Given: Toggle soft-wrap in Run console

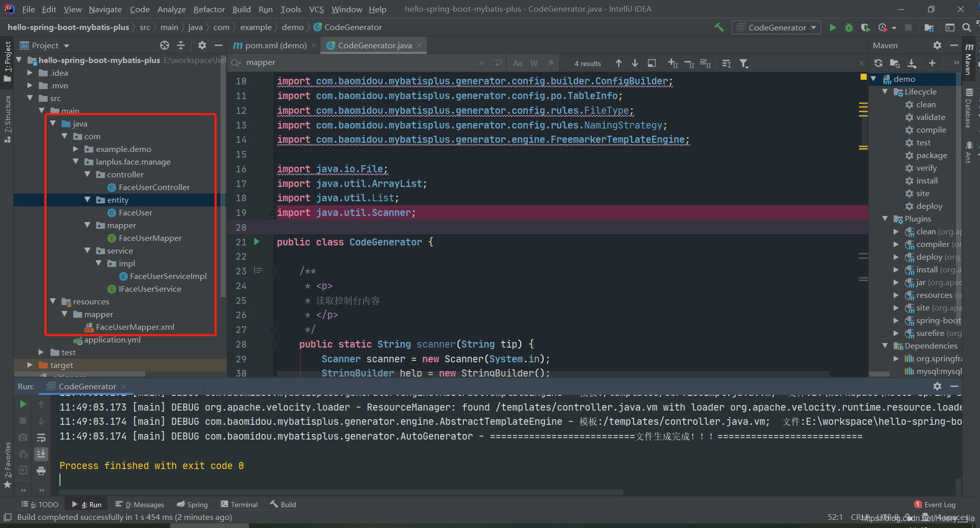Looking at the screenshot, I should (41, 438).
